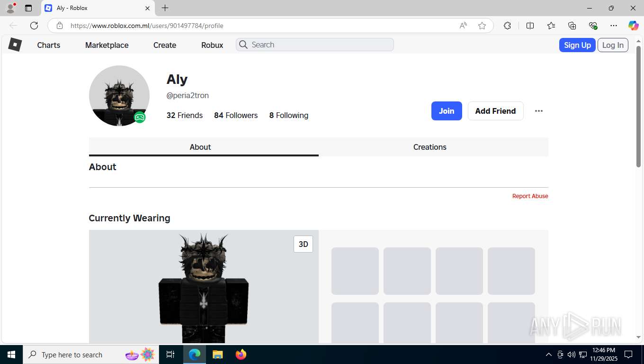Add page to favorites with star icon
This screenshot has height=364, width=644.
pos(482,26)
